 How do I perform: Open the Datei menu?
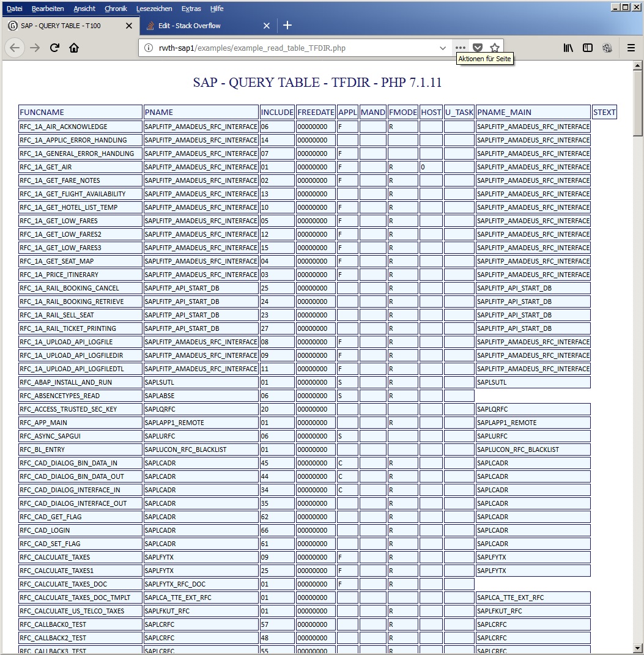[15, 9]
